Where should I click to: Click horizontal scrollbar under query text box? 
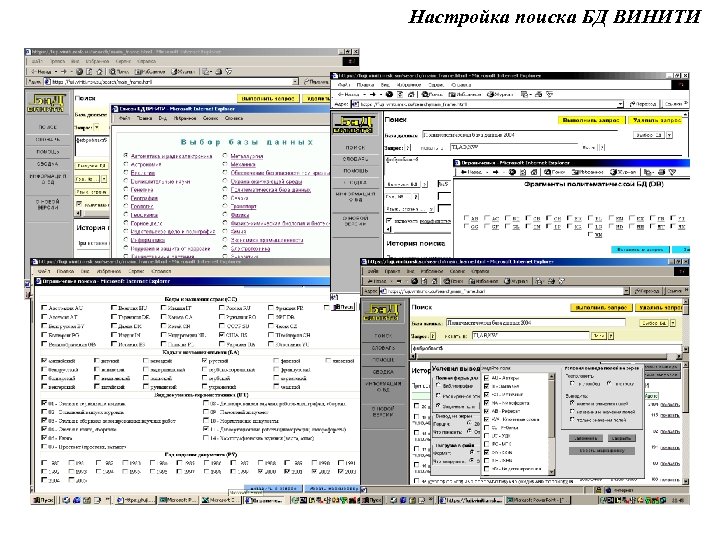pos(546,356)
